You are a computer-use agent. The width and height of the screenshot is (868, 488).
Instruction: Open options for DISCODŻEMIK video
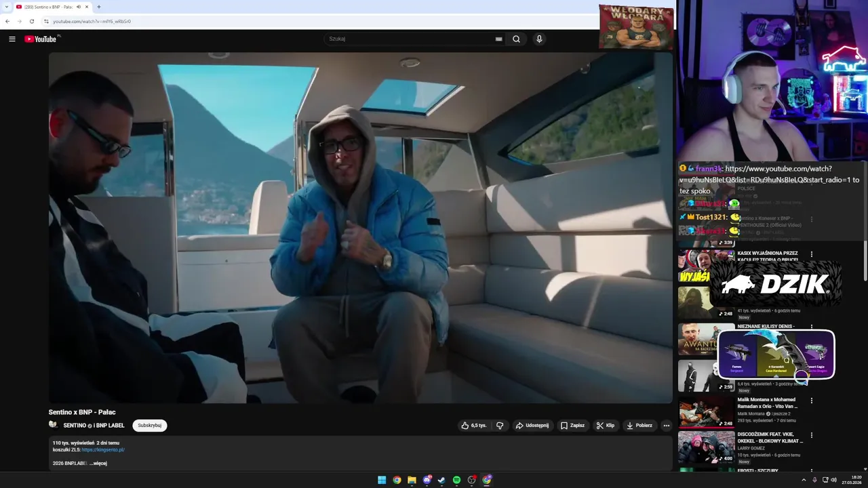pos(812,436)
